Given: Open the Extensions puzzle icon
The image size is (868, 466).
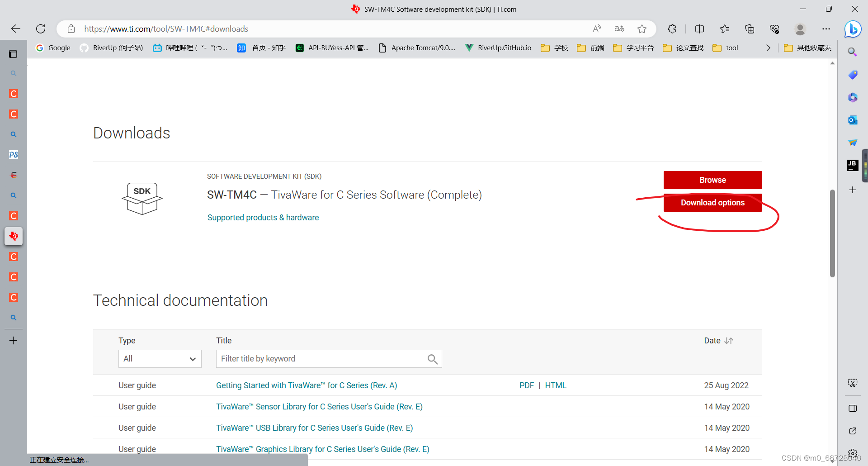Looking at the screenshot, I should click(672, 29).
